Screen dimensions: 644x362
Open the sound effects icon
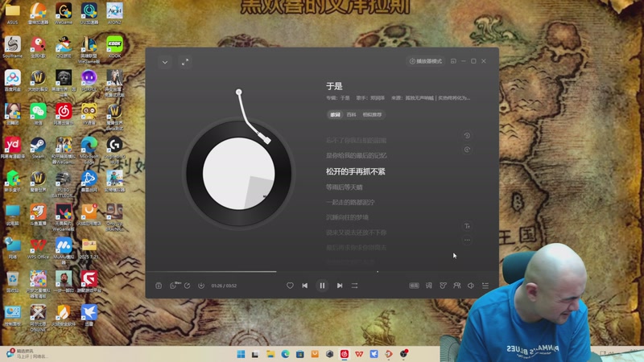(443, 286)
